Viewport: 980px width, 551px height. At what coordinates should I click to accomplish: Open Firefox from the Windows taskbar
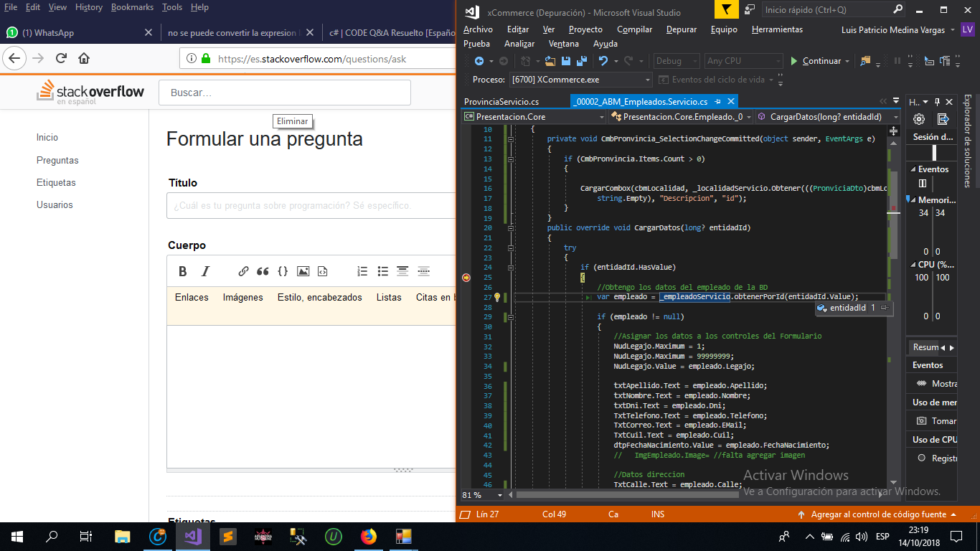point(369,536)
